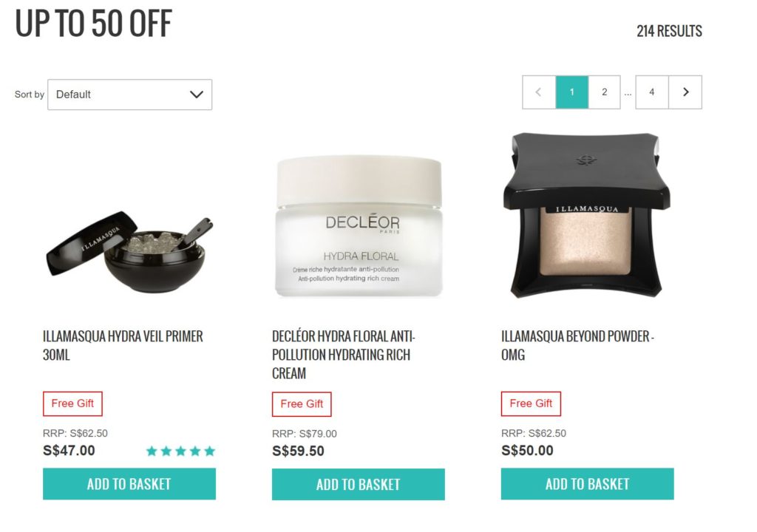Select page 2 of results

coord(605,92)
